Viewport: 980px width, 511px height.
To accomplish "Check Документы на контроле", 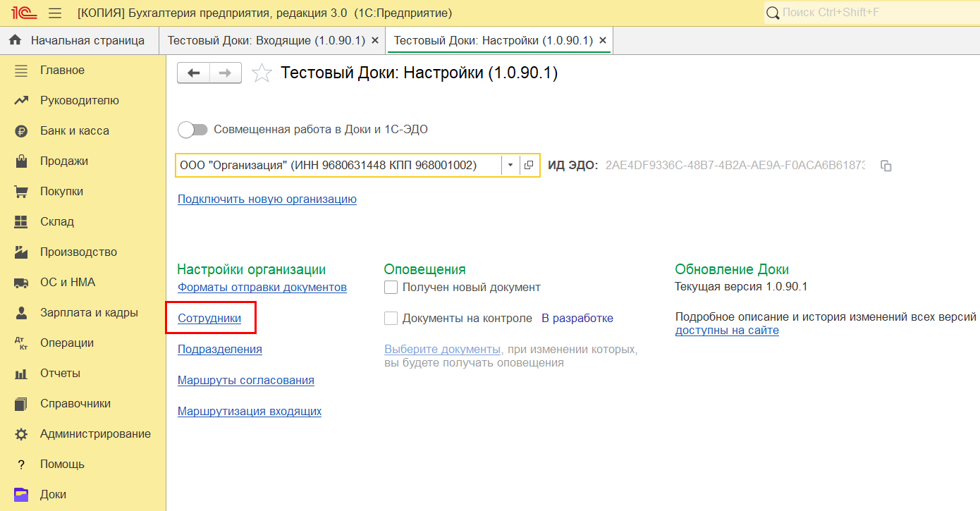I will 391,319.
